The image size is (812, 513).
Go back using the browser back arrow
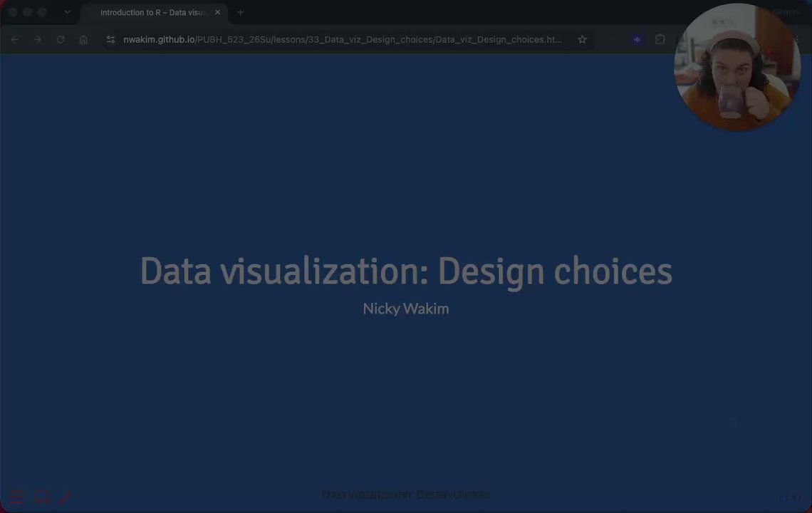(14, 39)
